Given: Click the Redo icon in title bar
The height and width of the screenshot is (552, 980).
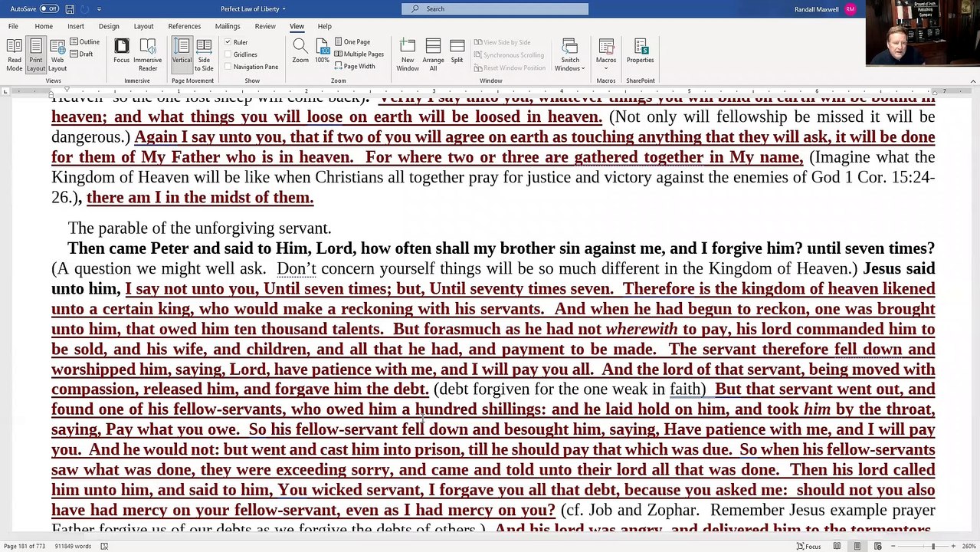Looking at the screenshot, I should click(x=84, y=9).
